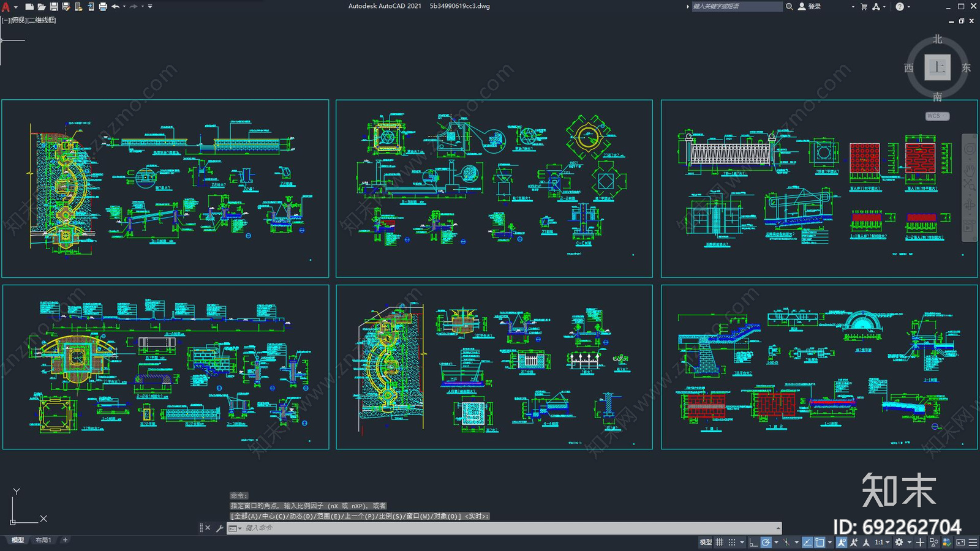
Task: Switch to the 模型 Model tab
Action: click(18, 540)
